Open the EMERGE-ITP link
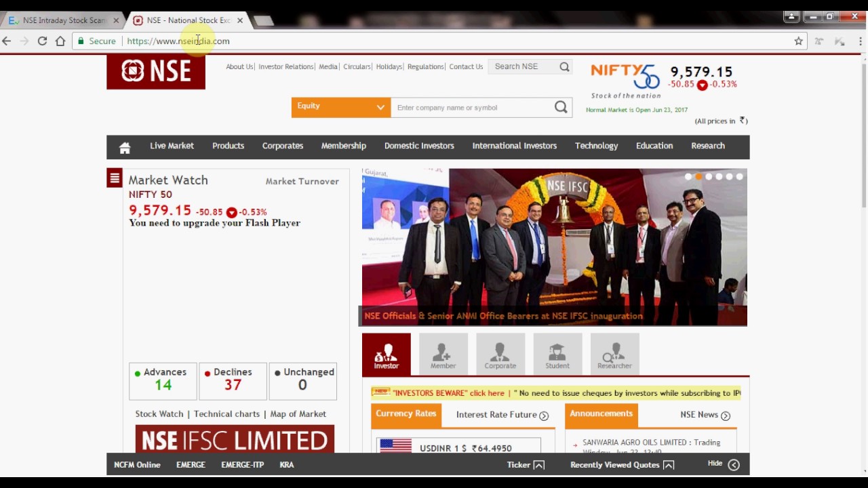The height and width of the screenshot is (488, 868). tap(242, 465)
